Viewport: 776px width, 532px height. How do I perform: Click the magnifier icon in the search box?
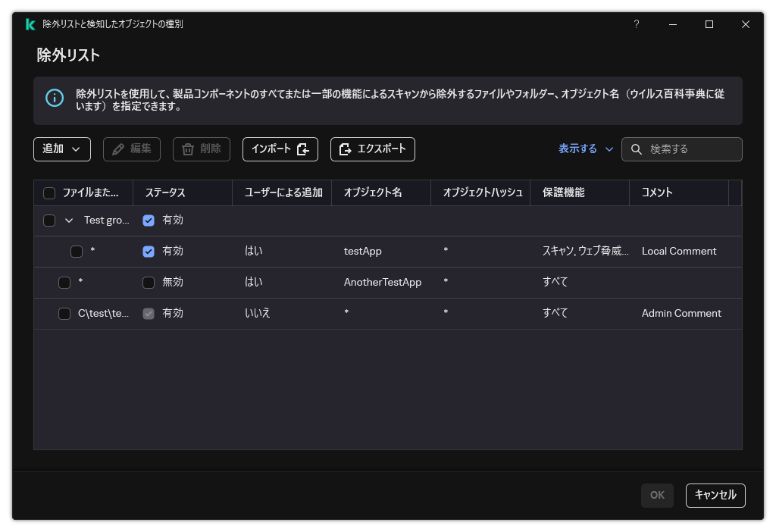[636, 149]
